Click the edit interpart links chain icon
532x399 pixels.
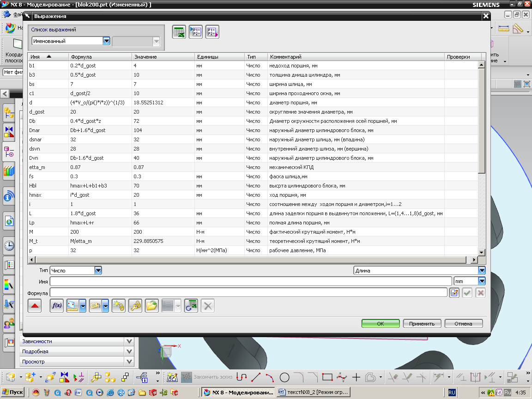pyautogui.click(x=135, y=306)
